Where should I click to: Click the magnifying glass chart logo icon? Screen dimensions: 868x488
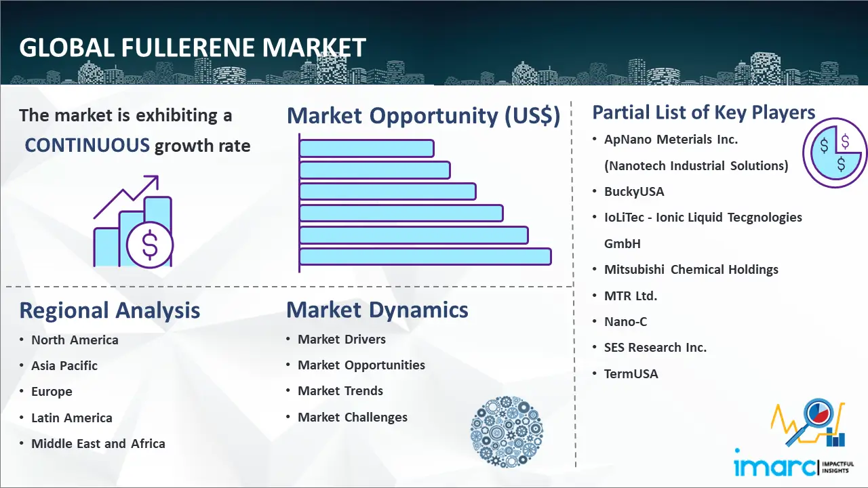[x=810, y=424]
